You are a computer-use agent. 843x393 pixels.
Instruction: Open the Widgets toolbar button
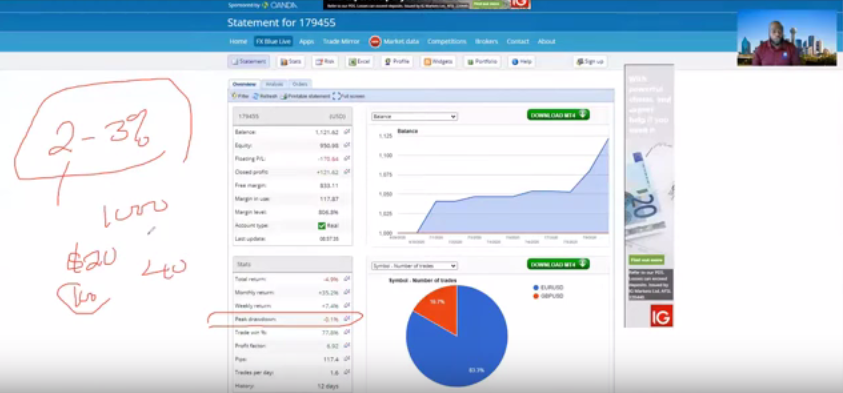[x=438, y=62]
